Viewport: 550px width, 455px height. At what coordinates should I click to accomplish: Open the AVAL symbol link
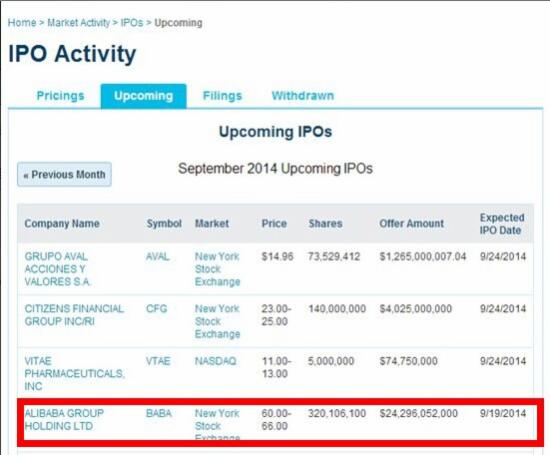157,256
